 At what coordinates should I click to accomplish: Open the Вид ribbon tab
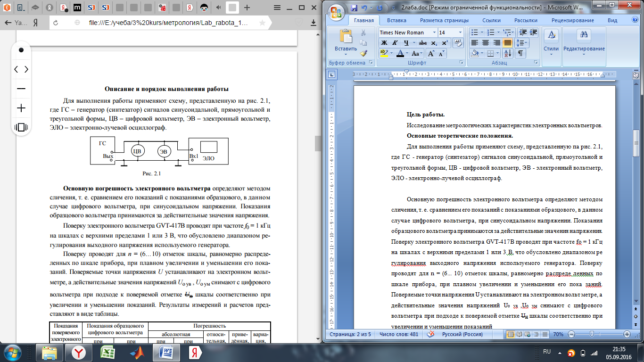tap(612, 20)
